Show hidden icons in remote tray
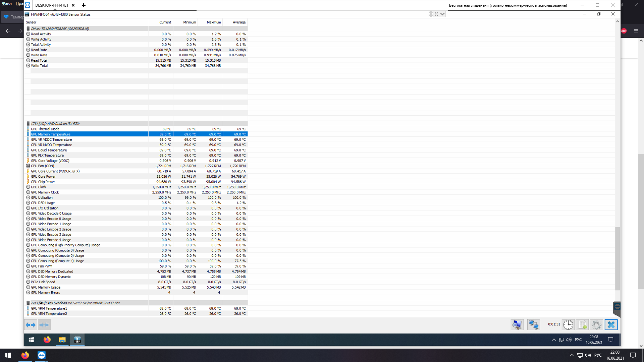This screenshot has height=362, width=644. click(x=554, y=340)
